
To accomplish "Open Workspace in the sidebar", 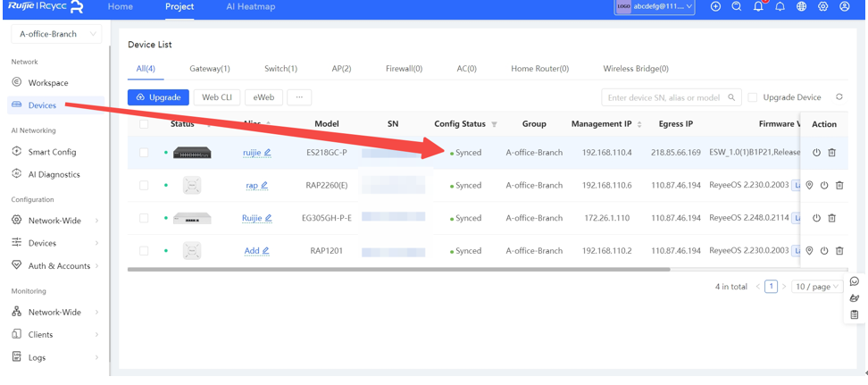I will (48, 83).
